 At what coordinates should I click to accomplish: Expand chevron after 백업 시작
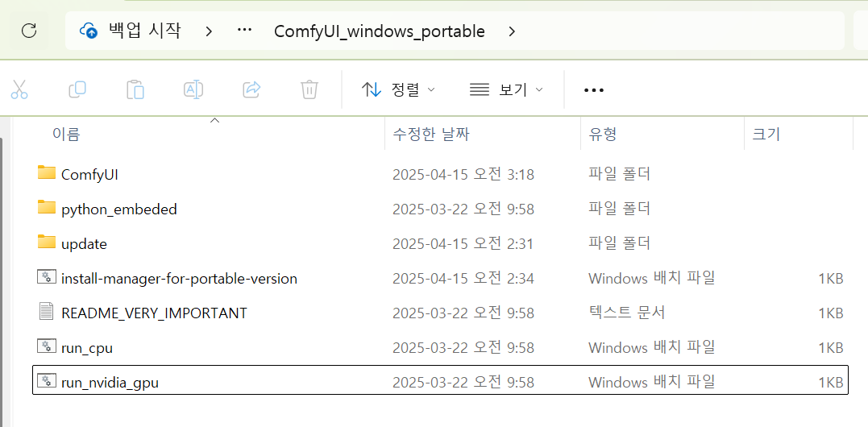pos(209,31)
